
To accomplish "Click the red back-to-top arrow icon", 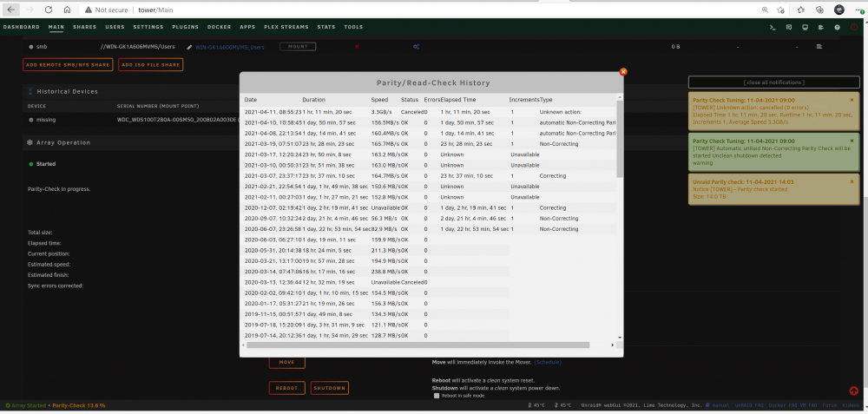I will 853,391.
